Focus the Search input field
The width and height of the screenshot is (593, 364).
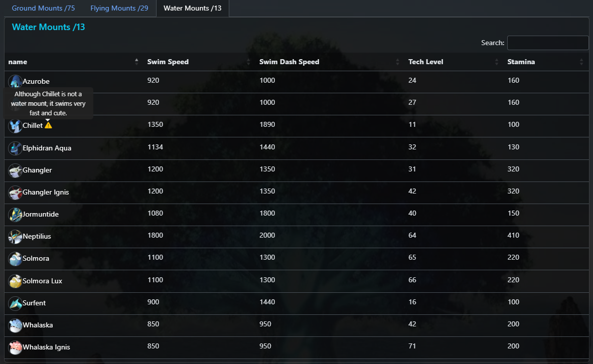548,43
